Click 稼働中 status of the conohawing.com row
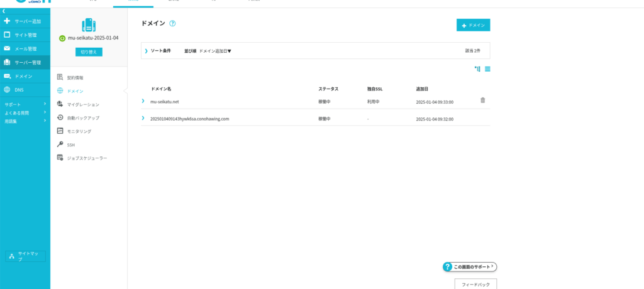The height and width of the screenshot is (289, 644). (325, 119)
